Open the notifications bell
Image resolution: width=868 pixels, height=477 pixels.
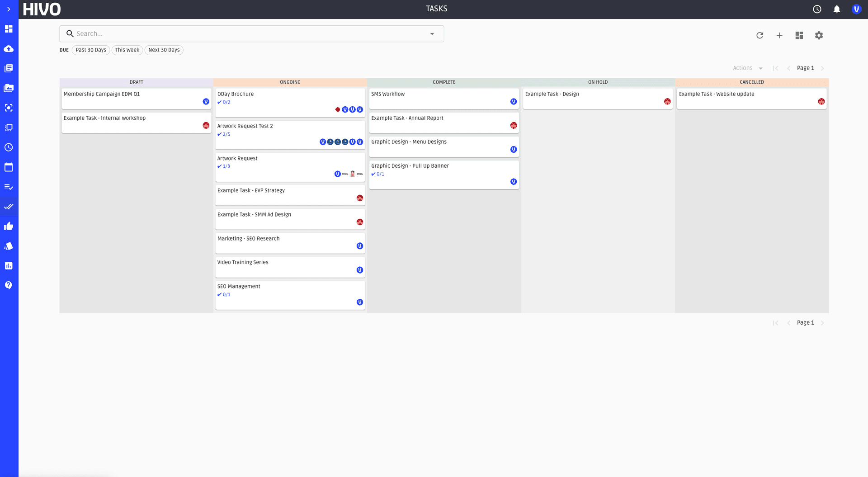point(837,9)
